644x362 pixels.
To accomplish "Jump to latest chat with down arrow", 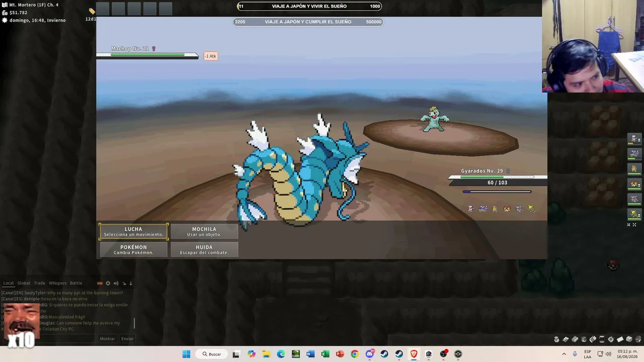I will coord(131,284).
